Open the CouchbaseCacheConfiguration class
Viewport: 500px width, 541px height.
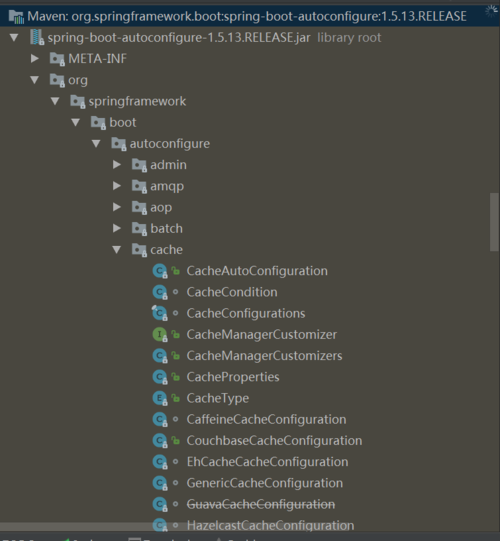pos(274,441)
